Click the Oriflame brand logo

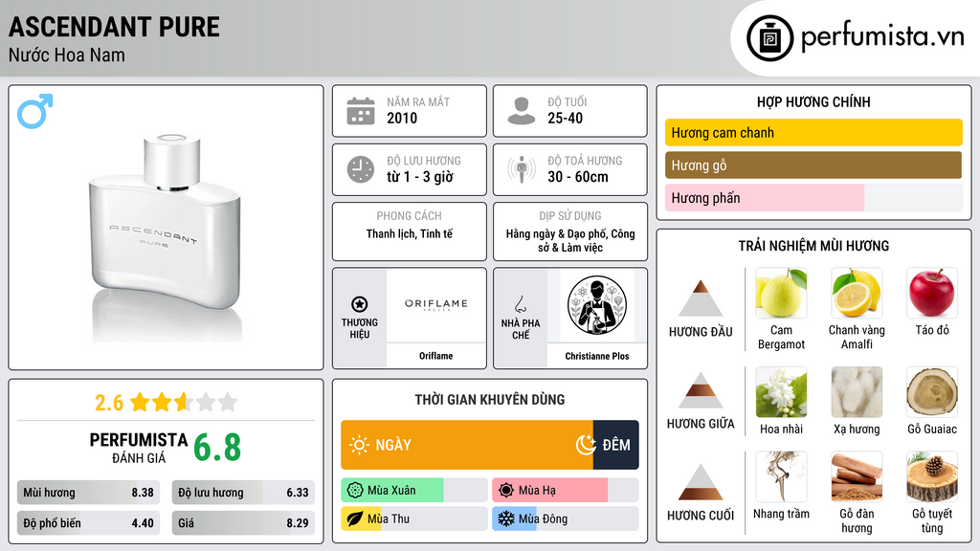pos(436,304)
